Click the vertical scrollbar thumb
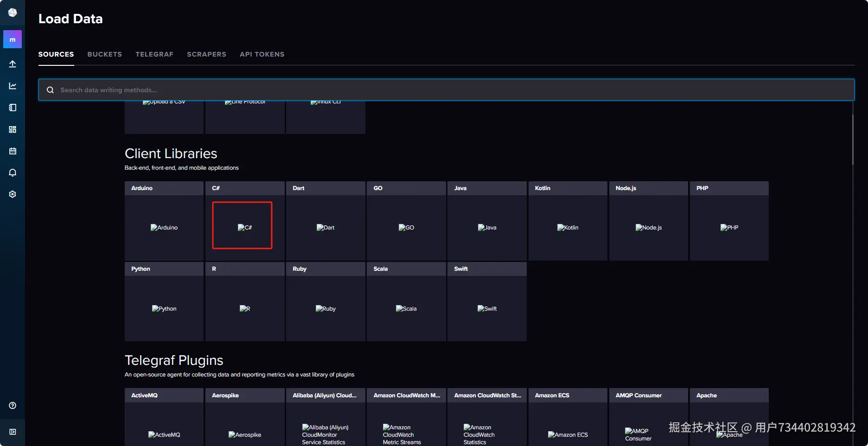Screen dimensions: 868x446 coord(853,139)
